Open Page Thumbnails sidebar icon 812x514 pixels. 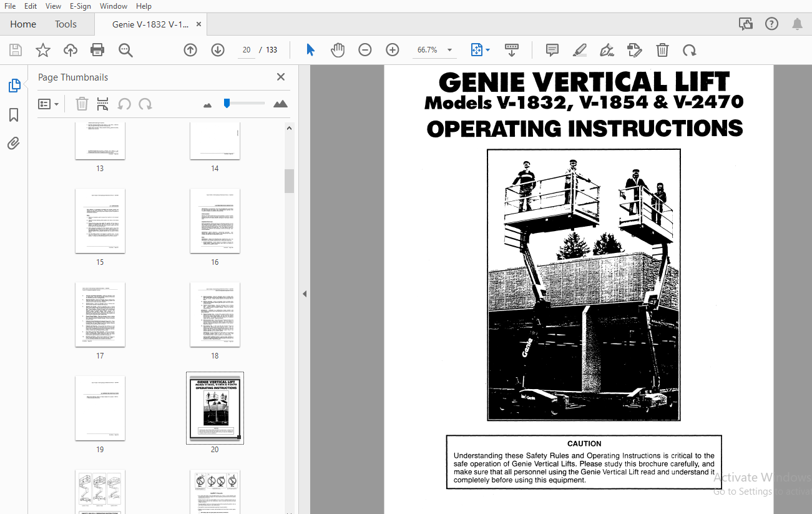pos(14,86)
